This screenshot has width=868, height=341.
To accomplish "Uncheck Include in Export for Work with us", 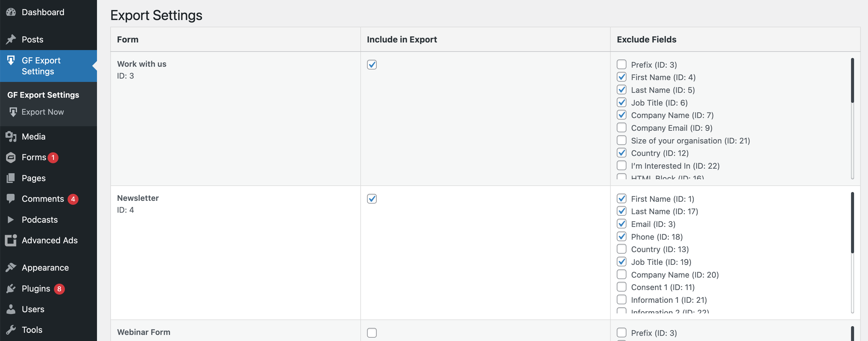I will (372, 64).
